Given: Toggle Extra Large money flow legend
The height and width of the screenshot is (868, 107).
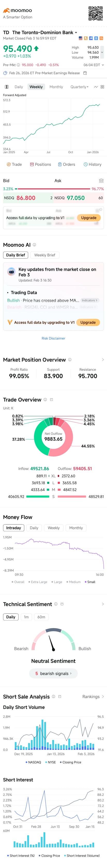Looking at the screenshot, I should (38, 582).
